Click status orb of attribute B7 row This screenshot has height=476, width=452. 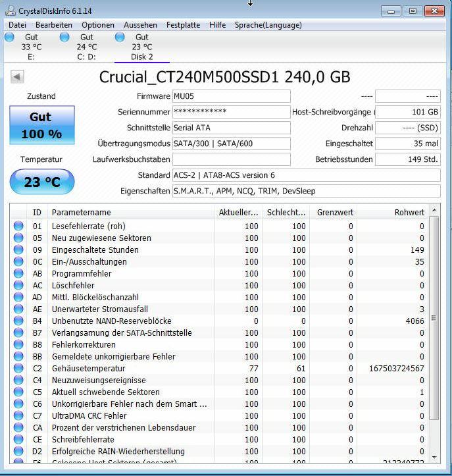(x=18, y=332)
